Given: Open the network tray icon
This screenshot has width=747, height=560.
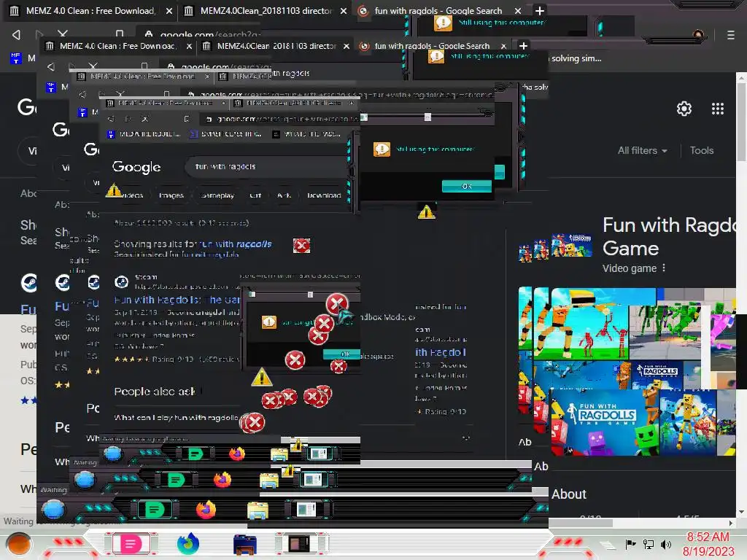Looking at the screenshot, I should coord(648,544).
